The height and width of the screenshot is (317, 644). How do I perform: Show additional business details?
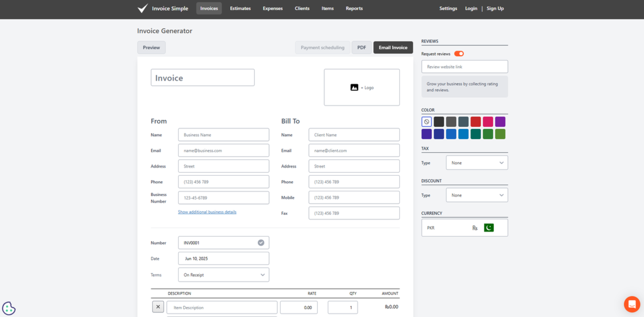point(207,212)
